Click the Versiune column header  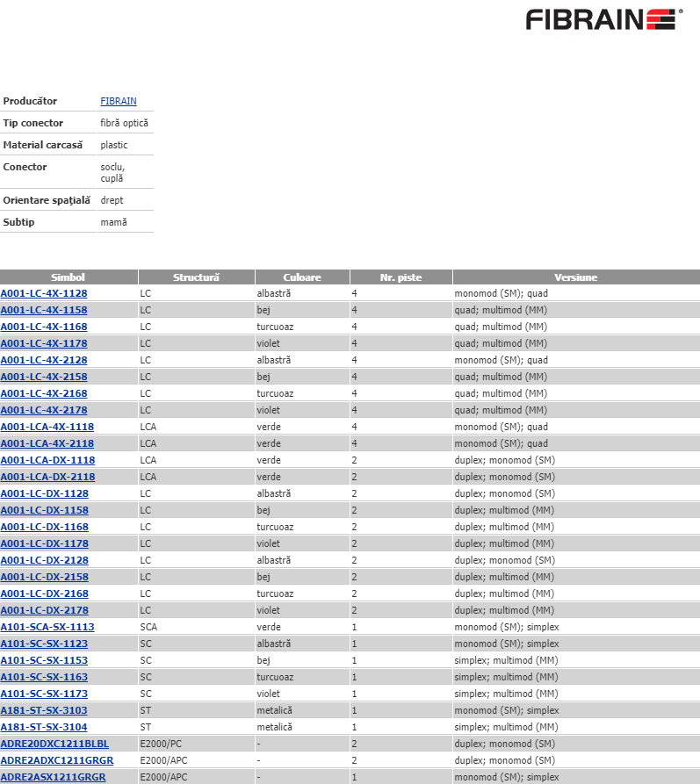[576, 277]
